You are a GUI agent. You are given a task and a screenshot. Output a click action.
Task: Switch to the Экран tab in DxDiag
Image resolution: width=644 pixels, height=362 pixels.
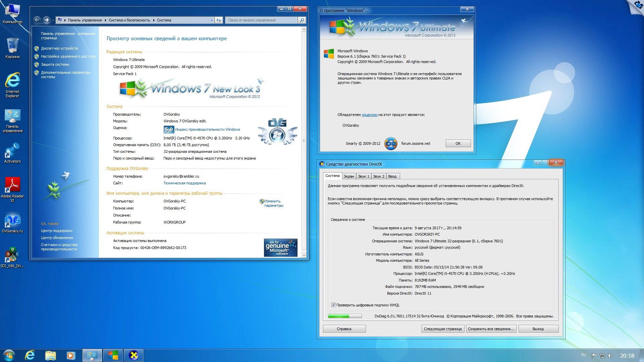pos(349,176)
